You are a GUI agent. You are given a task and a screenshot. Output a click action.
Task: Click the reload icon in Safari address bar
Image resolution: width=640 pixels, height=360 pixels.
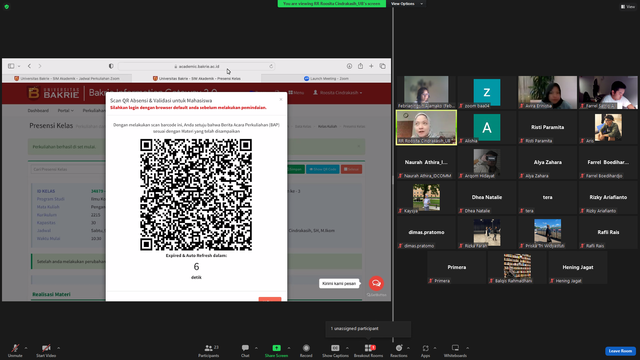point(271,66)
